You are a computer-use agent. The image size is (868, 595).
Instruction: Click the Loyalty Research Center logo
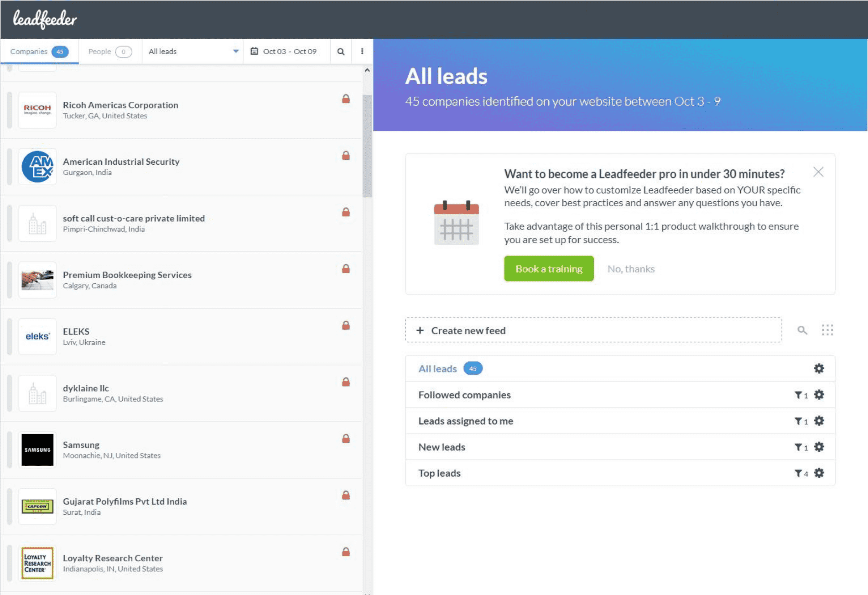pos(37,563)
